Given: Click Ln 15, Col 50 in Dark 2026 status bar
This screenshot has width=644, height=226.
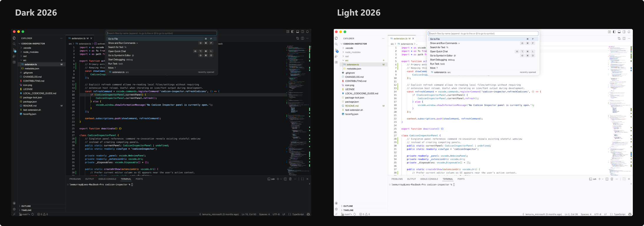Looking at the screenshot, I should click(x=249, y=214).
